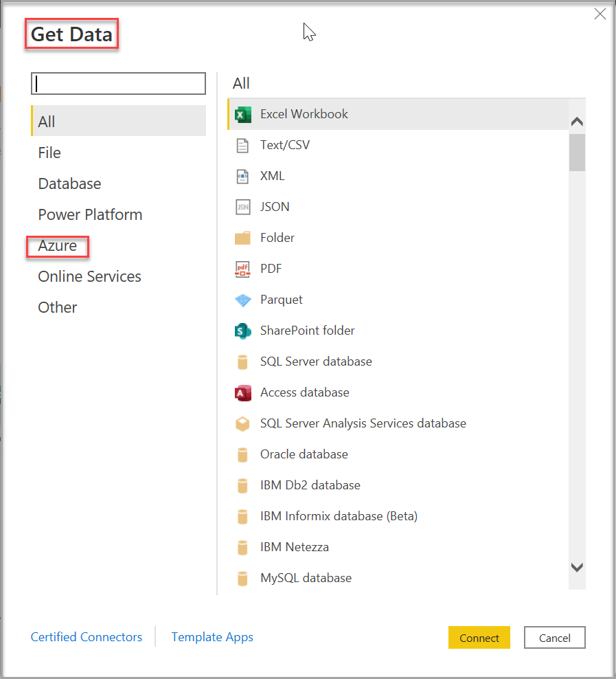The width and height of the screenshot is (616, 679).
Task: Select Oracle database label
Action: (304, 454)
